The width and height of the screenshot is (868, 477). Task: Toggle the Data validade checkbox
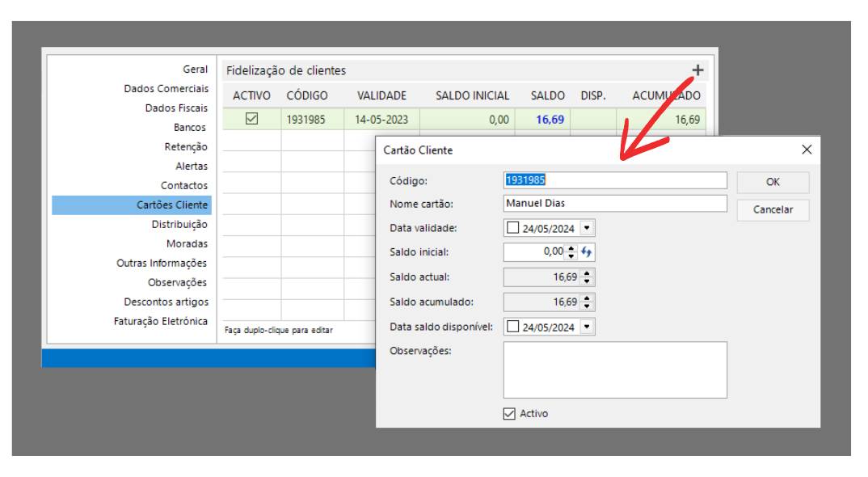[512, 228]
